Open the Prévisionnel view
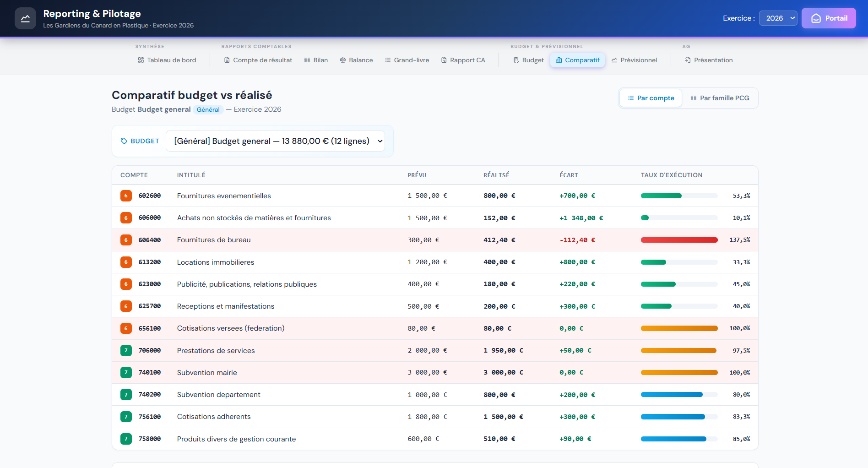The width and height of the screenshot is (868, 468). pos(634,60)
